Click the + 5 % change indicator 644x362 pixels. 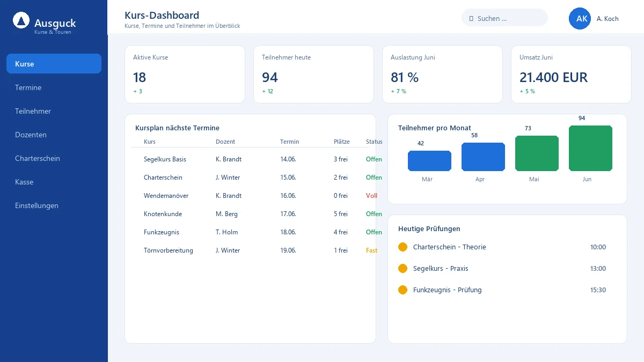coord(527,91)
